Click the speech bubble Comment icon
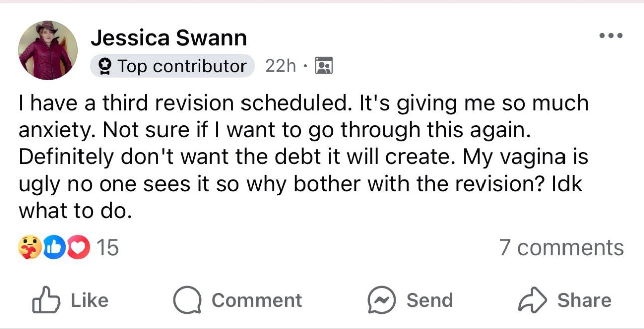The image size is (644, 329). pyautogui.click(x=187, y=300)
